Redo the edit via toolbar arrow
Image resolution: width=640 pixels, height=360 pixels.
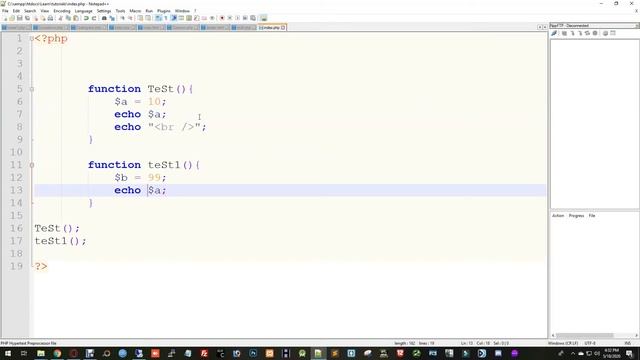pos(94,18)
